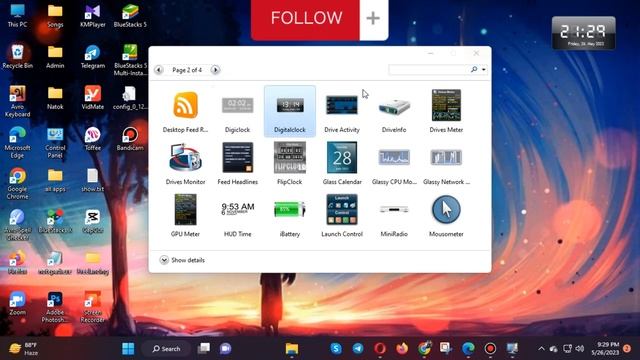Select the Drives Meter gadget

click(x=446, y=111)
